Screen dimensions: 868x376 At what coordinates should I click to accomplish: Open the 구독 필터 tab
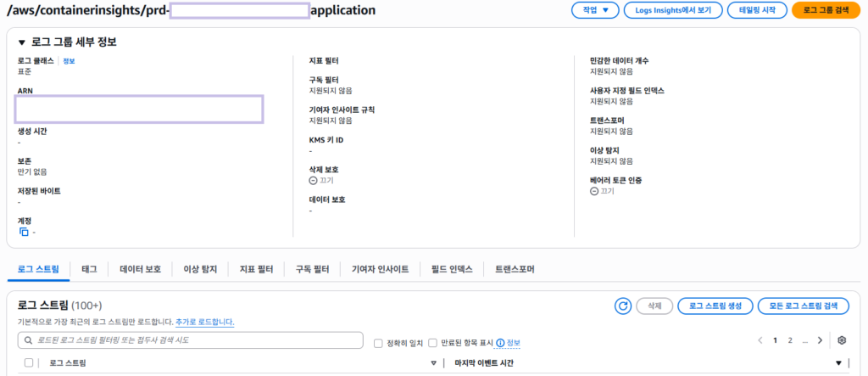click(312, 269)
